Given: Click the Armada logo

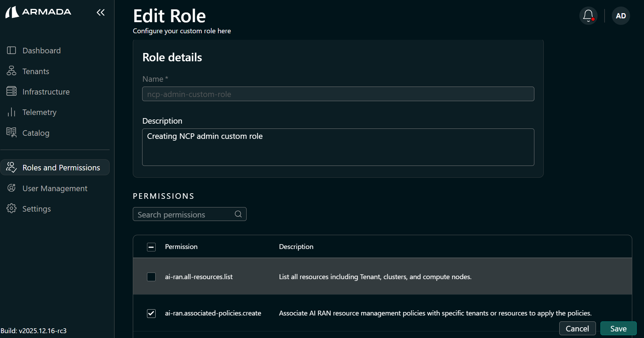Looking at the screenshot, I should tap(38, 12).
